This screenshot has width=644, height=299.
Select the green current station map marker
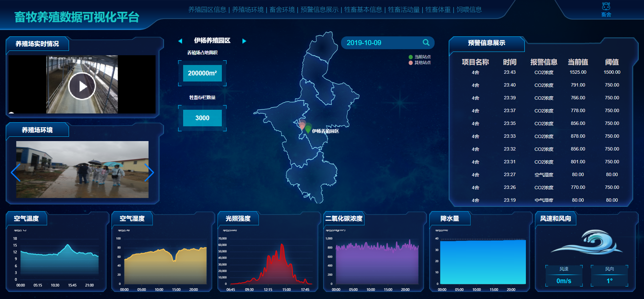(308, 129)
